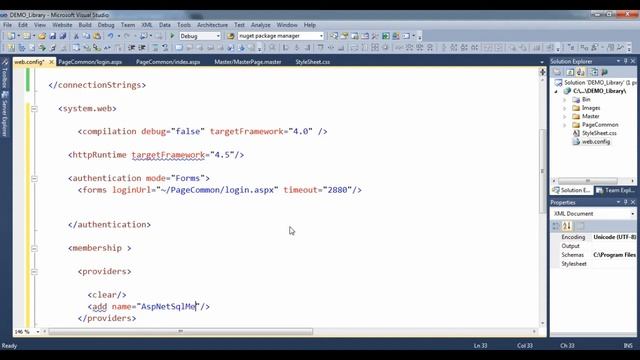Open the nuget package manager find dropdown
The image size is (640, 360).
click(321, 36)
